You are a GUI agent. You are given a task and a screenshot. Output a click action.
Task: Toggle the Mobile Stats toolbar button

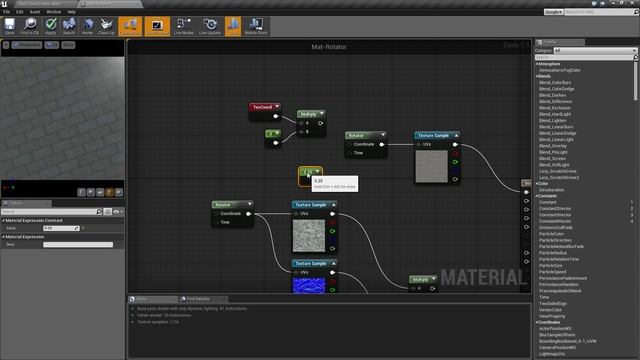(x=256, y=26)
